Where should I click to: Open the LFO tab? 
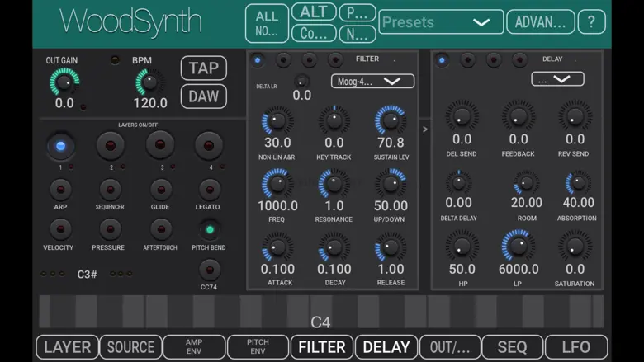point(575,347)
